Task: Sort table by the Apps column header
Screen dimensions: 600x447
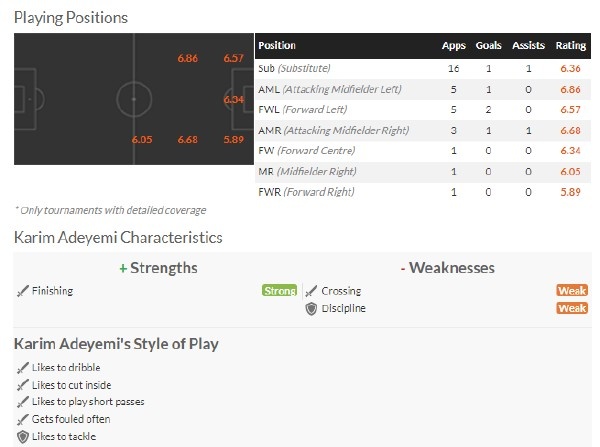Action: point(453,46)
